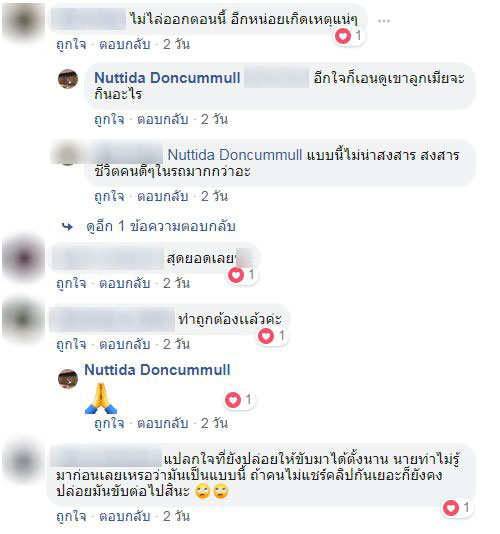Viewport: 500px width, 534px height.
Task: Open the tagged Nuttida Doncummull mention in the second reply
Action: pos(235,155)
